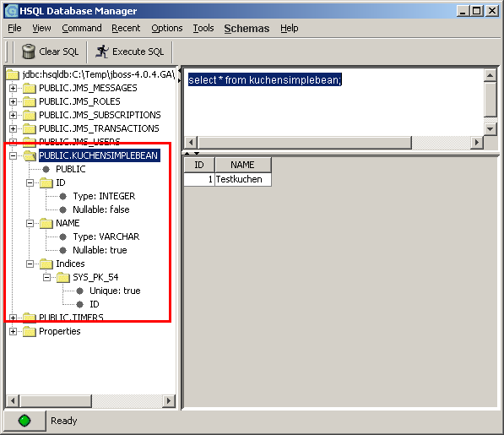Image resolution: width=504 pixels, height=435 pixels.
Task: Click the SQL editor horizontal scrollbar thumb
Action: pos(304,142)
